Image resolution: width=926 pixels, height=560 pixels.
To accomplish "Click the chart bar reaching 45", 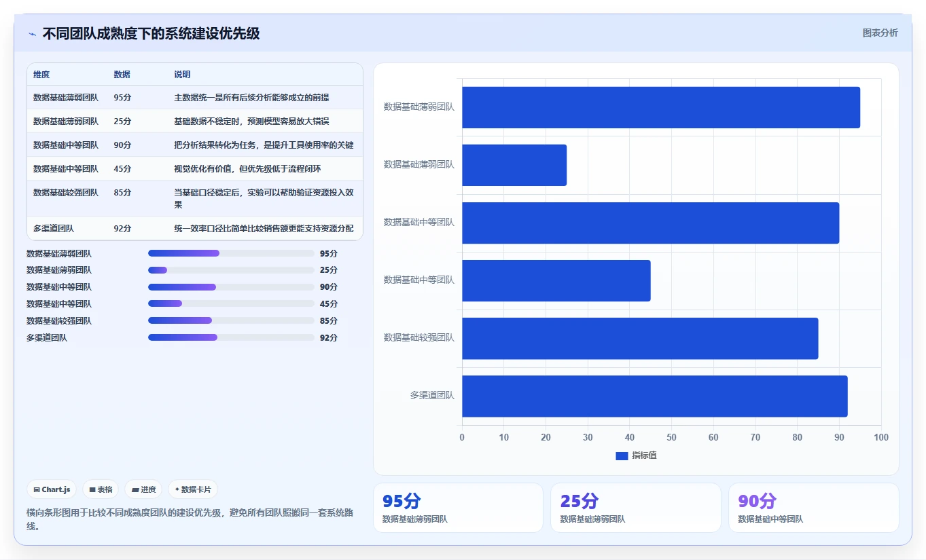I will click(x=556, y=280).
